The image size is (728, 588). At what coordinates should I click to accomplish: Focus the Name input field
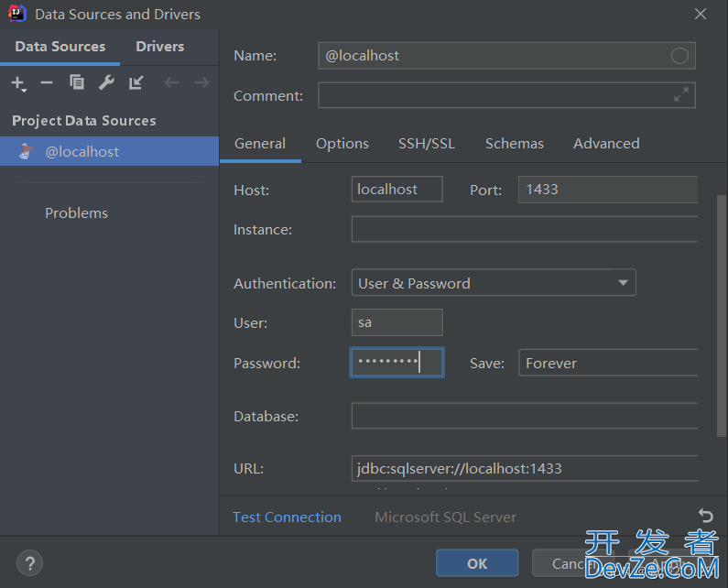506,56
